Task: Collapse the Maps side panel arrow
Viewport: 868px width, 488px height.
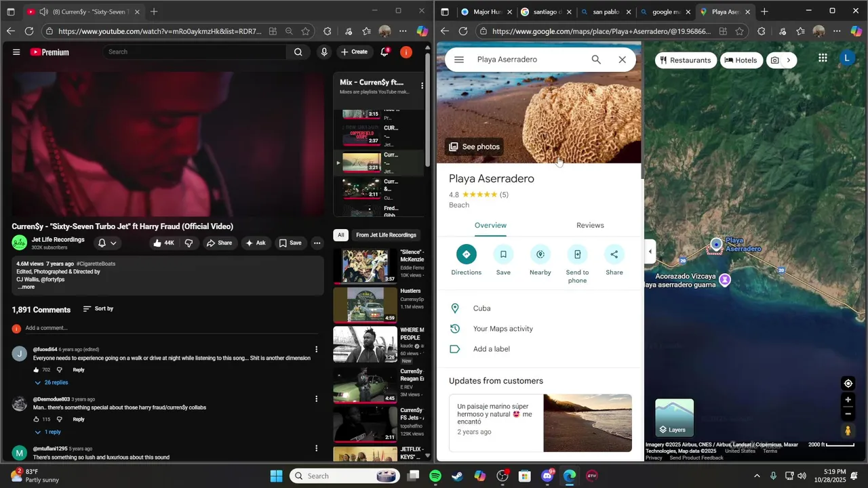Action: 650,251
